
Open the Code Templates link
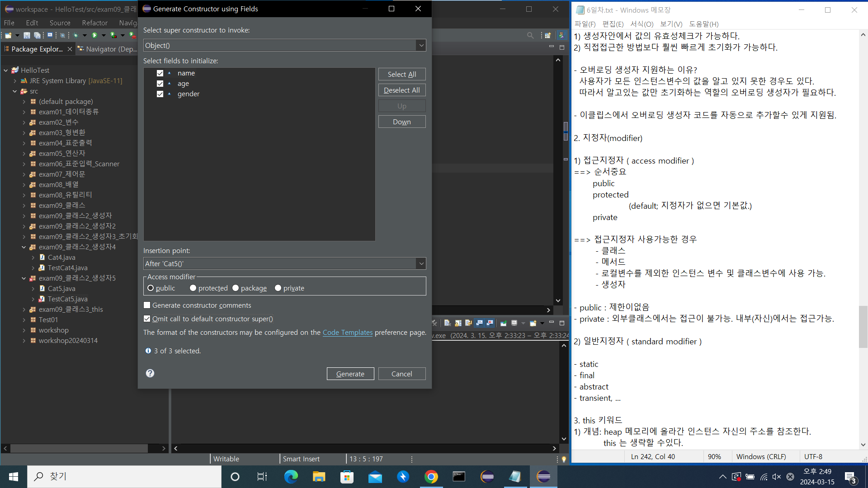point(347,333)
